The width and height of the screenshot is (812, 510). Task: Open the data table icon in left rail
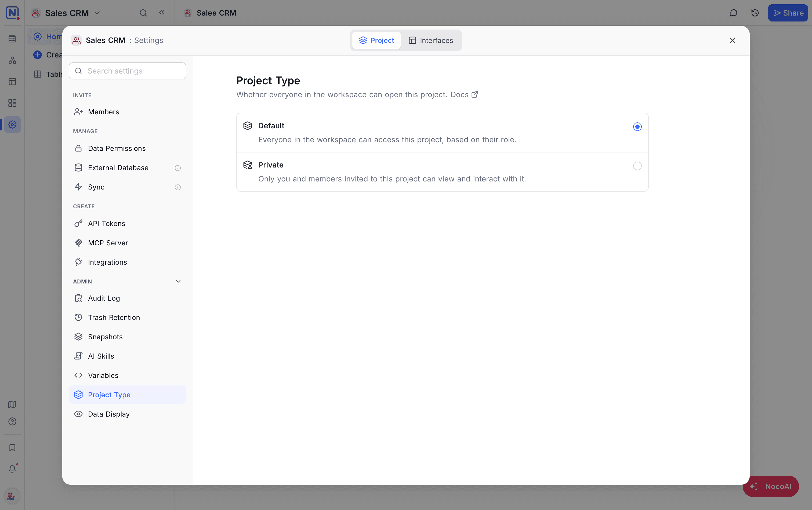click(x=12, y=39)
